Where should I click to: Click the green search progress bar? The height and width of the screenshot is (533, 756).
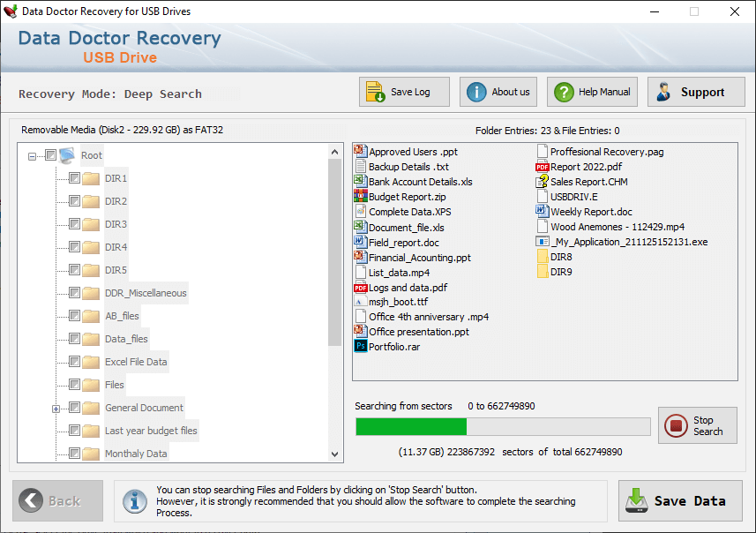[x=411, y=427]
